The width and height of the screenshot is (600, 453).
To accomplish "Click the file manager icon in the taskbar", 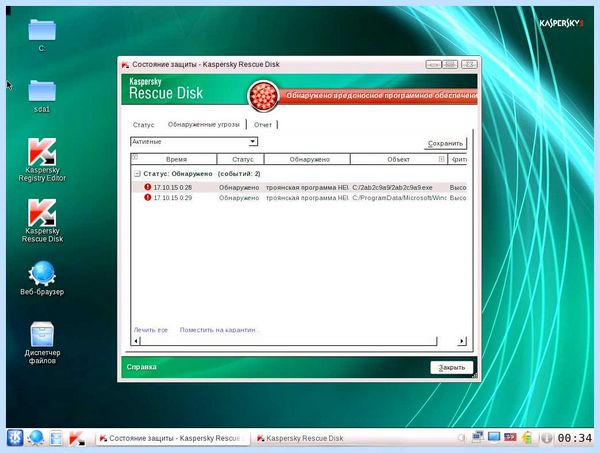I will pyautogui.click(x=56, y=438).
